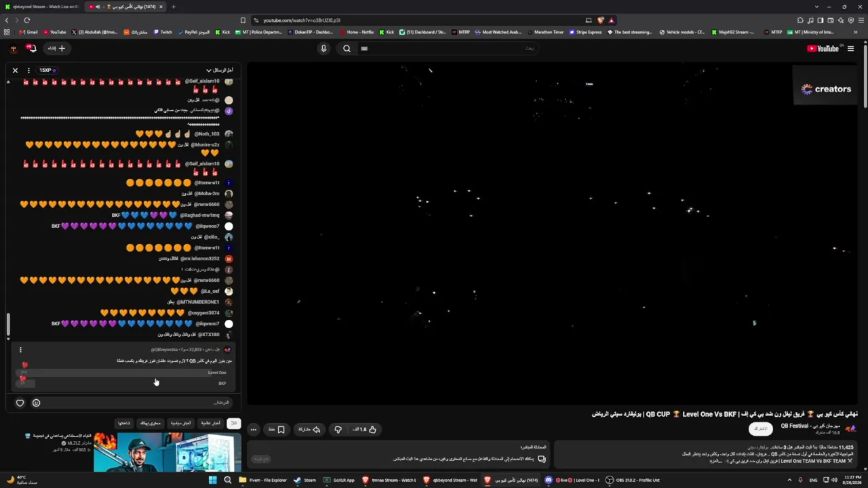The height and width of the screenshot is (488, 868).
Task: Switch to OBS window in taskbar
Action: point(632,480)
